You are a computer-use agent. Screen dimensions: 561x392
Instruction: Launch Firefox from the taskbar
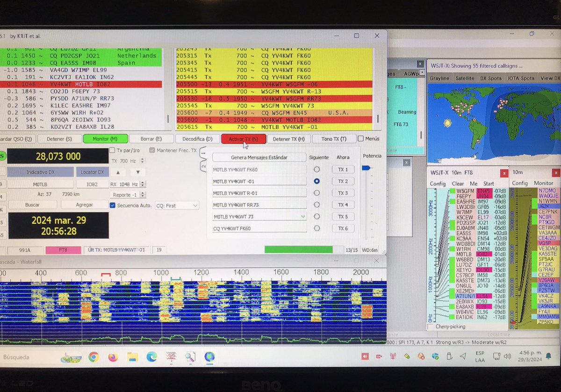coord(113,357)
